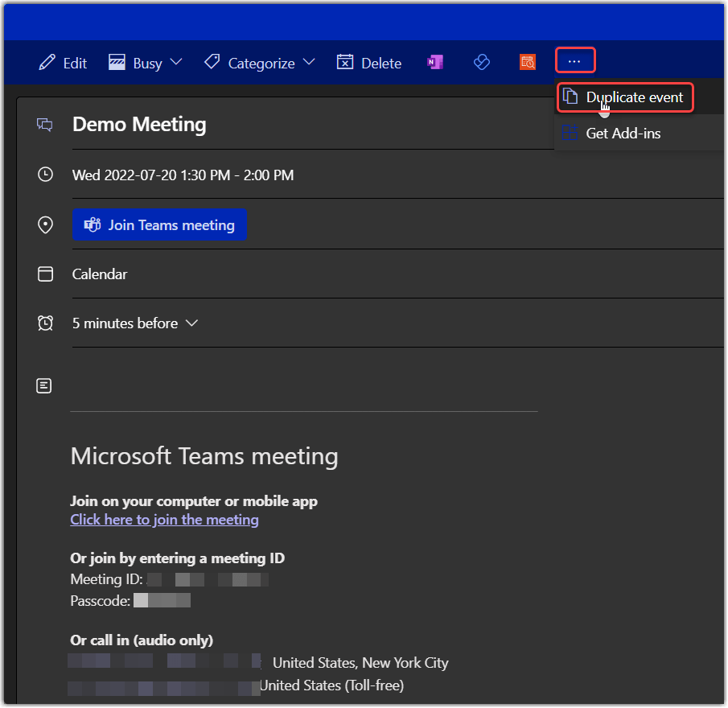Viewport: 728px width, 708px height.
Task: Click the chat icon beside Demo Meeting
Action: click(45, 125)
